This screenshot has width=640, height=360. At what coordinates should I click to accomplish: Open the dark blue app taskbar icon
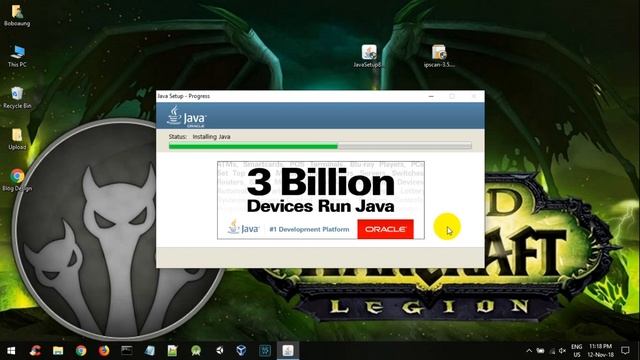tap(265, 351)
